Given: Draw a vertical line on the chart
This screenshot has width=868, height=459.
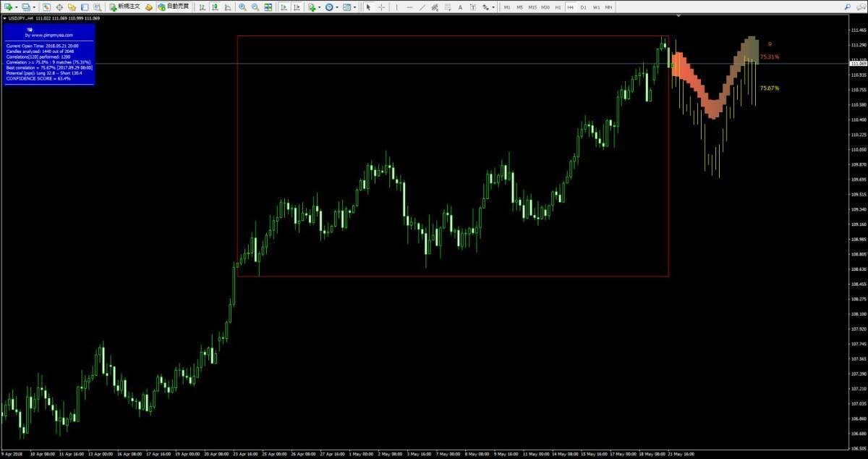Looking at the screenshot, I should click(396, 7).
